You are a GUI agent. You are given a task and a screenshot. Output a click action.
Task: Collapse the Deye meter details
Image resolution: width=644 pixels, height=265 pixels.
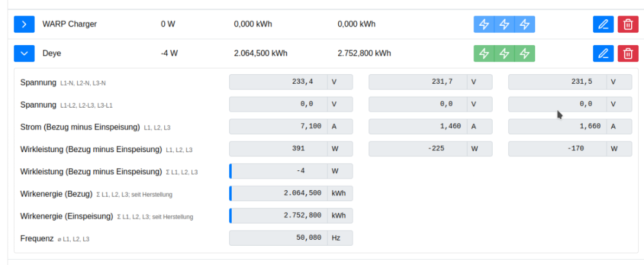[24, 54]
